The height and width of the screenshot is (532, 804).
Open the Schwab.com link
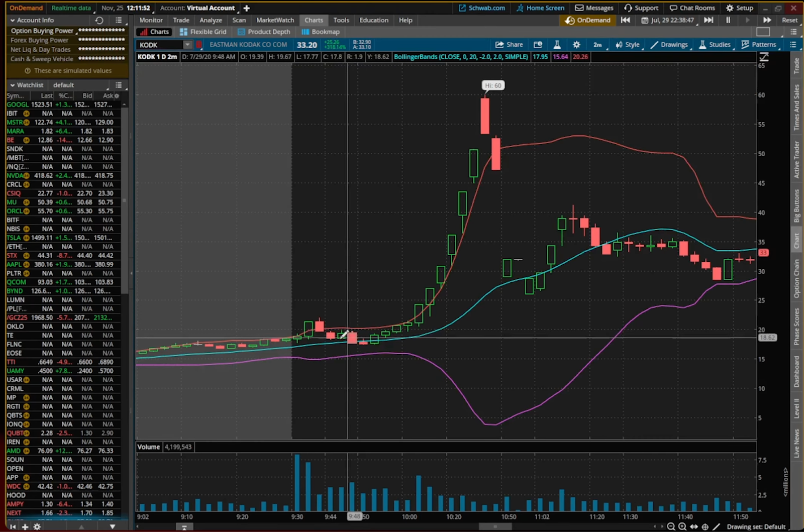click(x=481, y=8)
